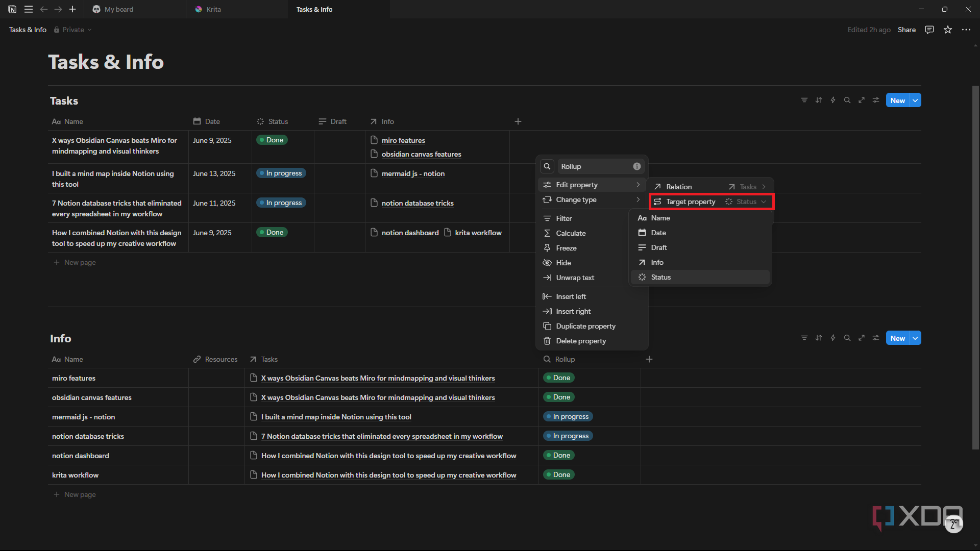
Task: Select Edit property menu item
Action: point(592,185)
